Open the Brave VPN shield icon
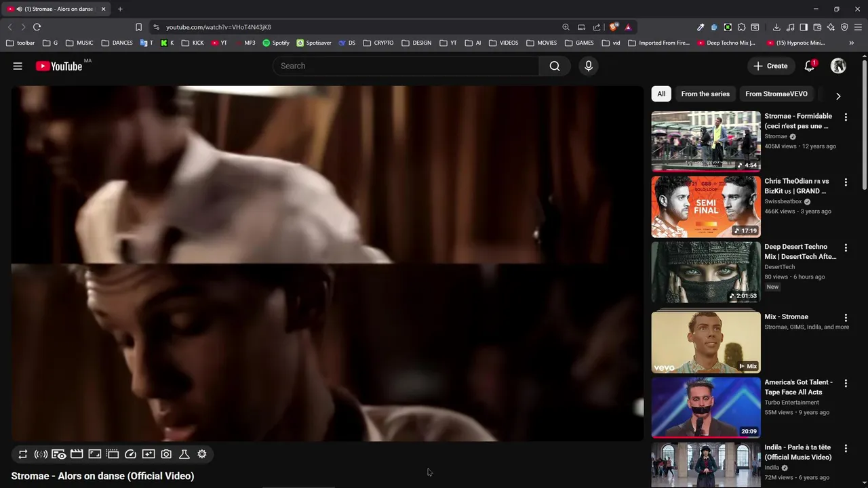Viewport: 868px width, 488px height. [x=844, y=27]
